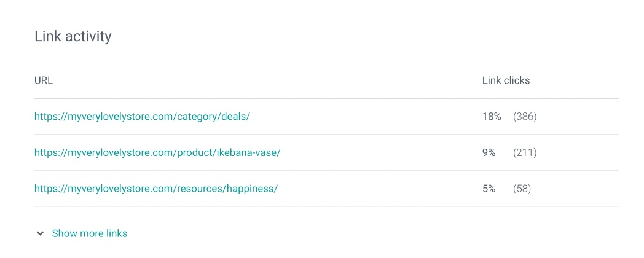644x258 pixels.
Task: Select the 18% click rate value
Action: (492, 117)
